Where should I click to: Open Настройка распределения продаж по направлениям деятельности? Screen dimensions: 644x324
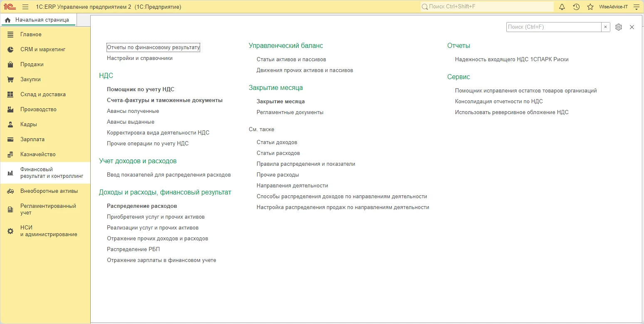(343, 207)
